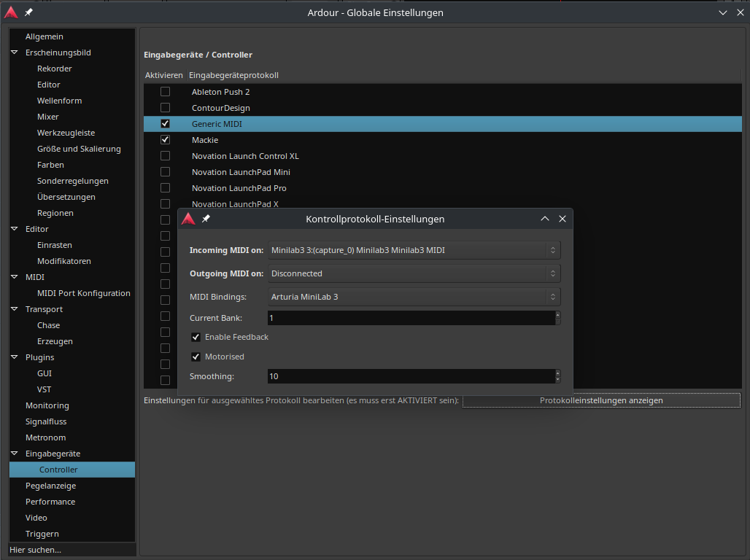Screen dimensions: 750x560
Task: Select the Generic MIDI protocol row
Action: (x=442, y=123)
